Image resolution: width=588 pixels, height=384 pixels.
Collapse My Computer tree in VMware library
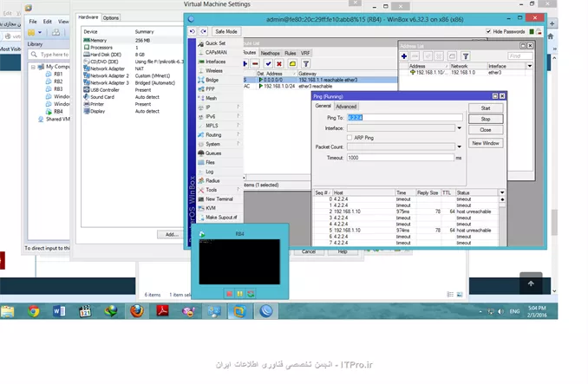point(33,67)
